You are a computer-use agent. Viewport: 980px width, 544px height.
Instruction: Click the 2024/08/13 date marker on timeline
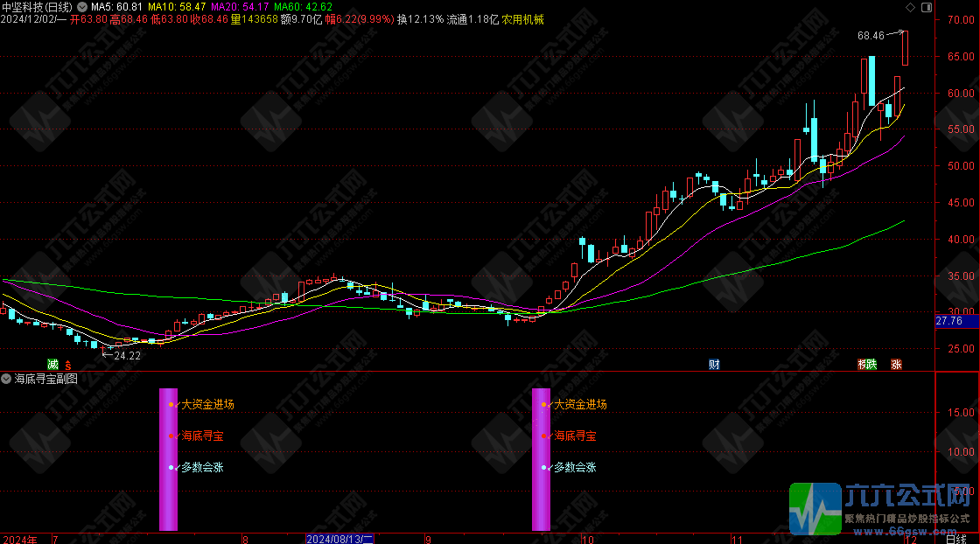click(339, 539)
